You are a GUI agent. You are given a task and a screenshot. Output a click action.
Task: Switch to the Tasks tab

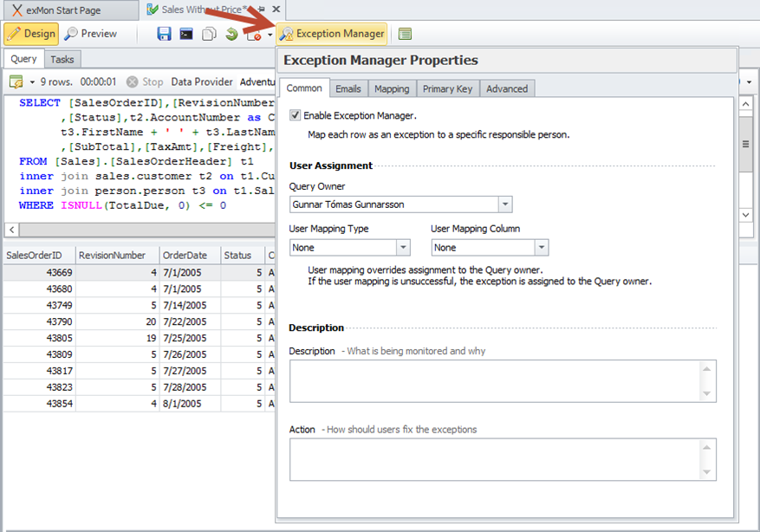tap(62, 60)
